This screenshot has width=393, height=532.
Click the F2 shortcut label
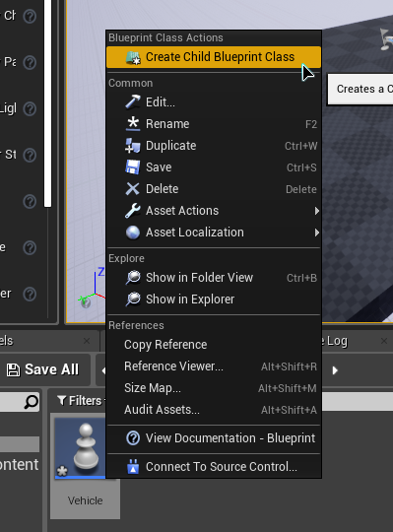(x=311, y=124)
